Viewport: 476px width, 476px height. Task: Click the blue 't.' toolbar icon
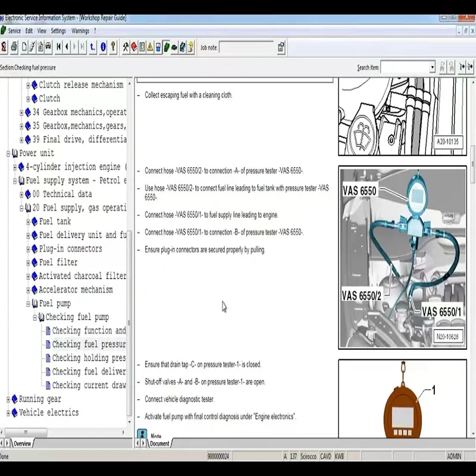(x=93, y=46)
